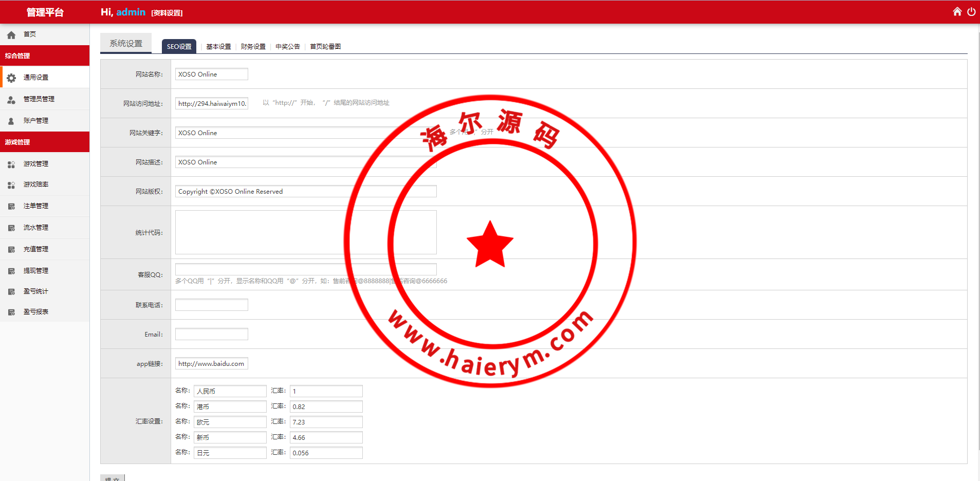Click the home icon at top right
Viewport: 980px width, 481px height.
pos(957,11)
